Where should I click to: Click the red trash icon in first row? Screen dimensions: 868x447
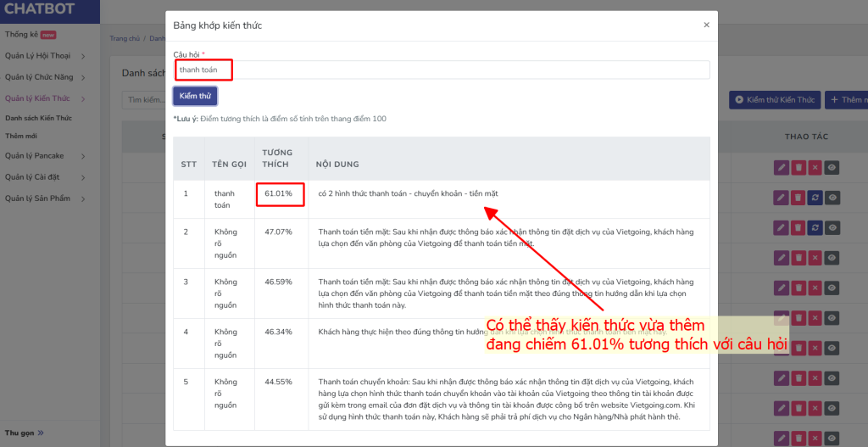(x=798, y=168)
